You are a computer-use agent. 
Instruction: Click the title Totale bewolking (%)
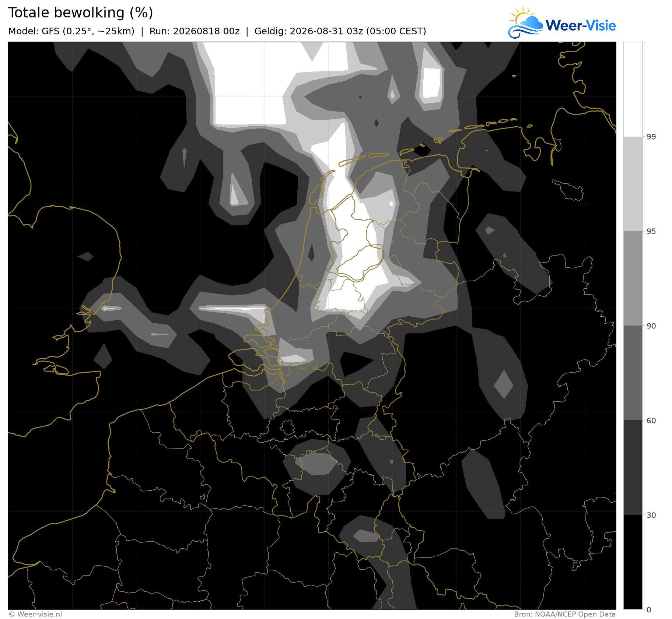80,13
